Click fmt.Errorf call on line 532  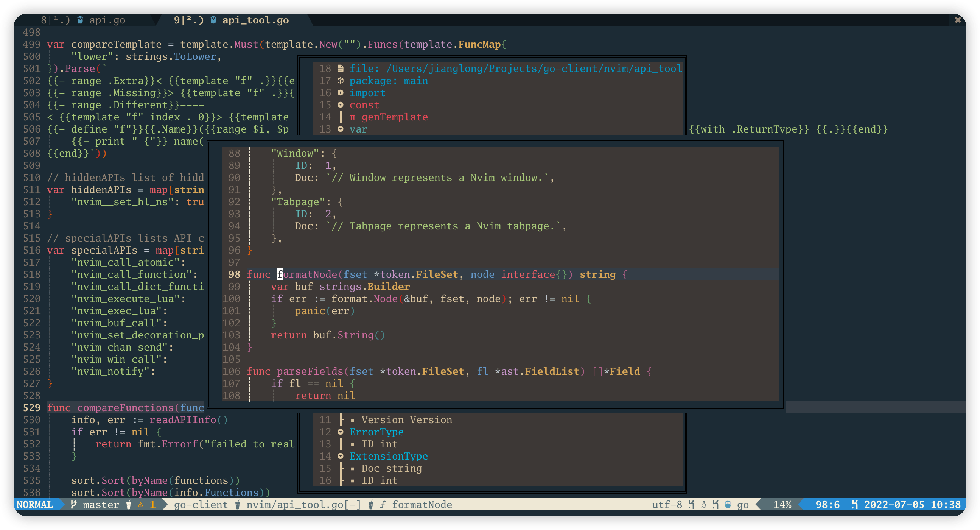pos(167,444)
